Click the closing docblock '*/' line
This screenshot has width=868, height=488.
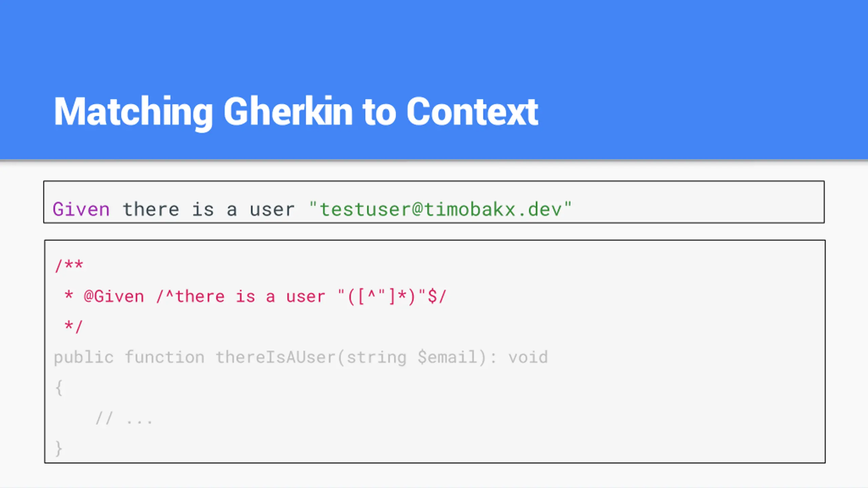[x=74, y=326]
